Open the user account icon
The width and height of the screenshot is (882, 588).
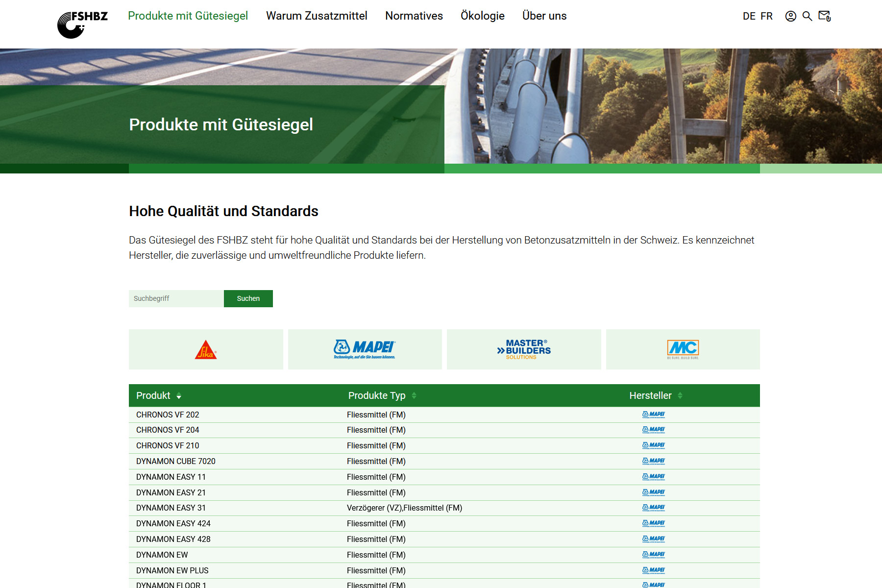(x=790, y=16)
